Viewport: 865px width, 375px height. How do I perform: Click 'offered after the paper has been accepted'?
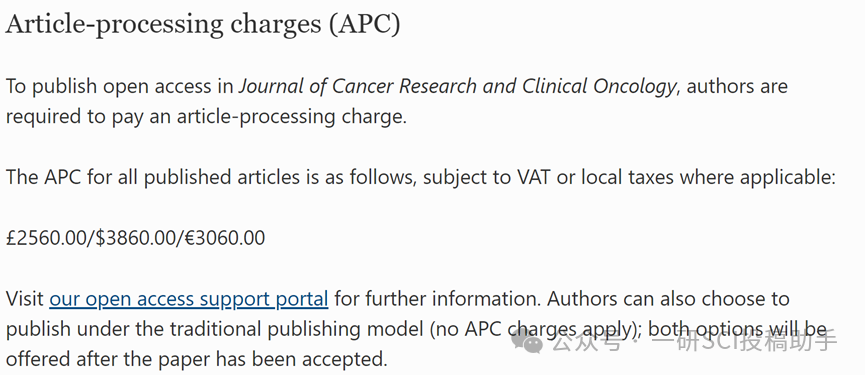[x=196, y=359]
